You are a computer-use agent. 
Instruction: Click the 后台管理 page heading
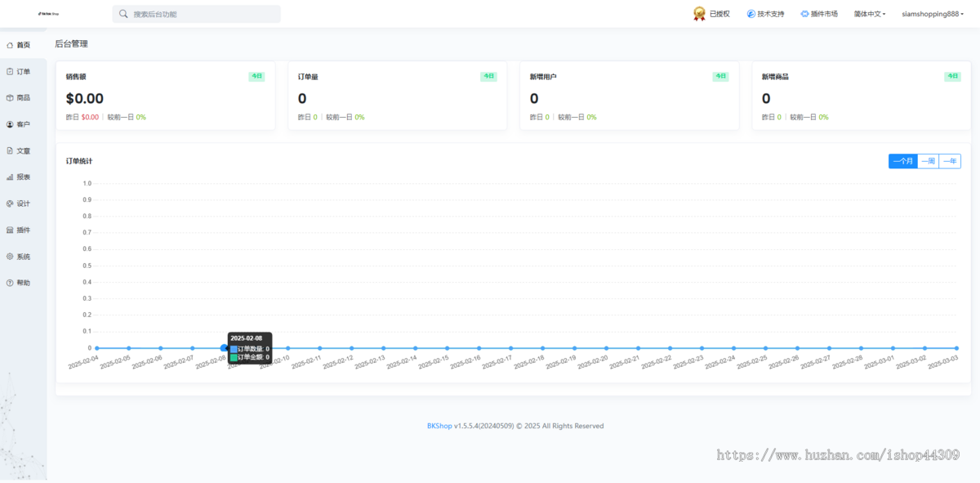tap(71, 44)
